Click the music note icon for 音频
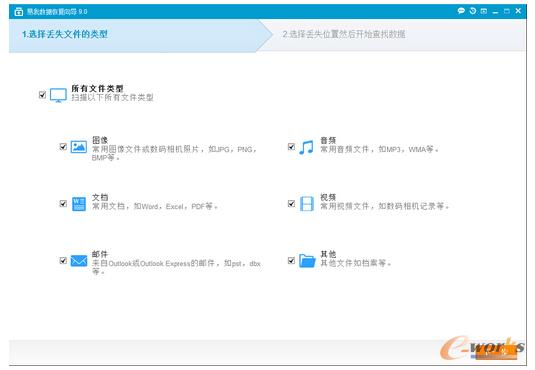535x370 pixels. 306,147
